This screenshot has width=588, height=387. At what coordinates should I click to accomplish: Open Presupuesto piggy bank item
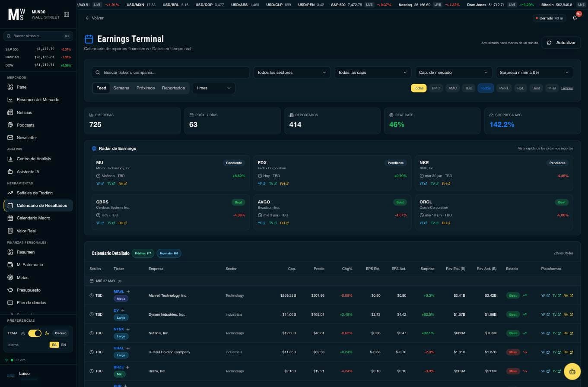pos(38,290)
